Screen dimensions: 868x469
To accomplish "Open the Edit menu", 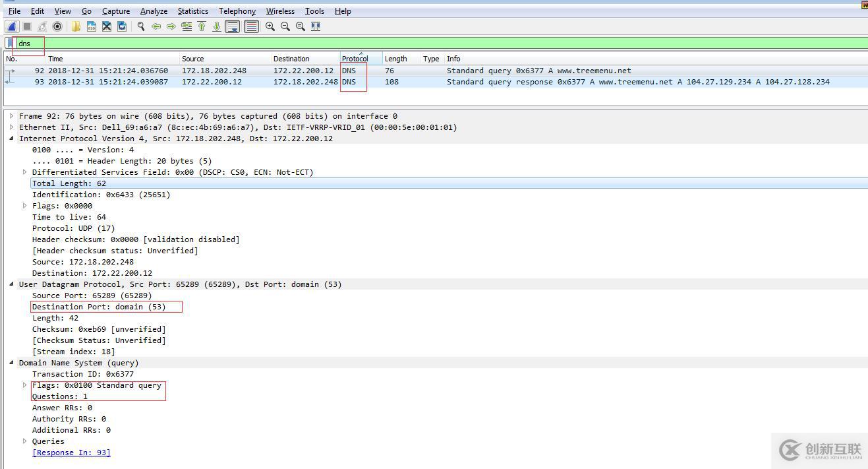I will click(x=38, y=11).
